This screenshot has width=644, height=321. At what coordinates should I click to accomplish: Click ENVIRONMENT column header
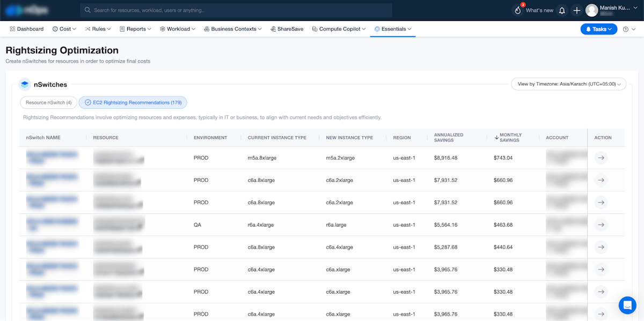[210, 138]
